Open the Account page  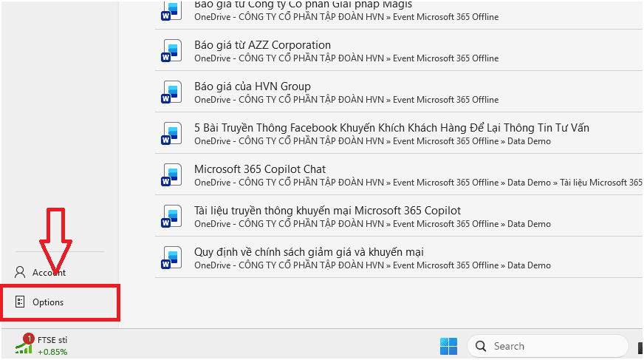click(49, 273)
